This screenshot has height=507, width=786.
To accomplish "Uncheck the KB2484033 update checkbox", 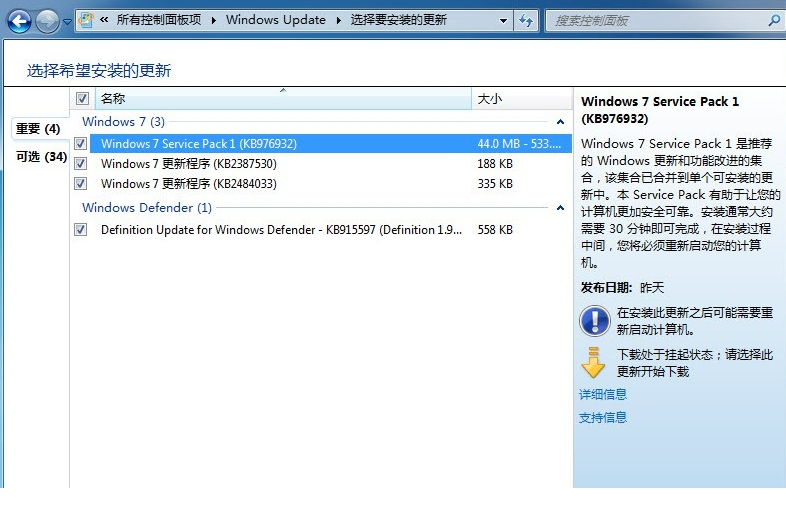I will (x=80, y=184).
